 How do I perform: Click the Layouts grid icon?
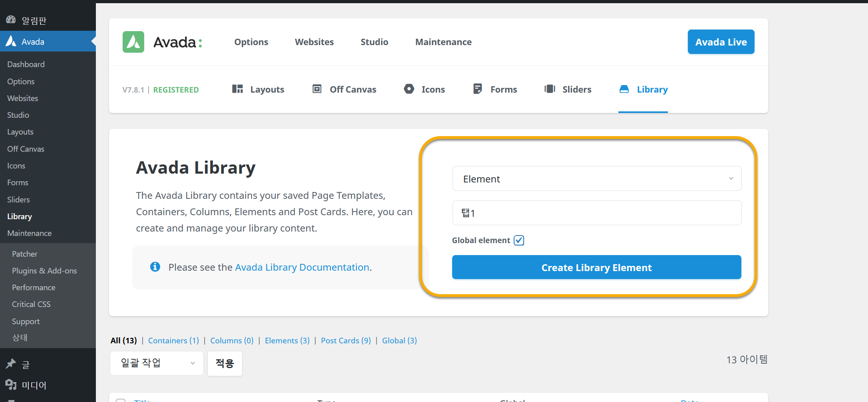[237, 89]
